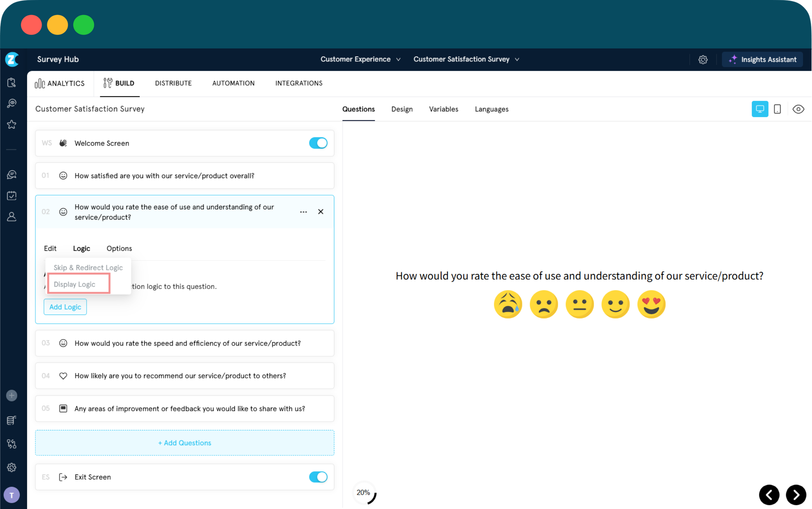Select the heart-eyes emoji rating
The width and height of the screenshot is (812, 509).
click(x=651, y=304)
